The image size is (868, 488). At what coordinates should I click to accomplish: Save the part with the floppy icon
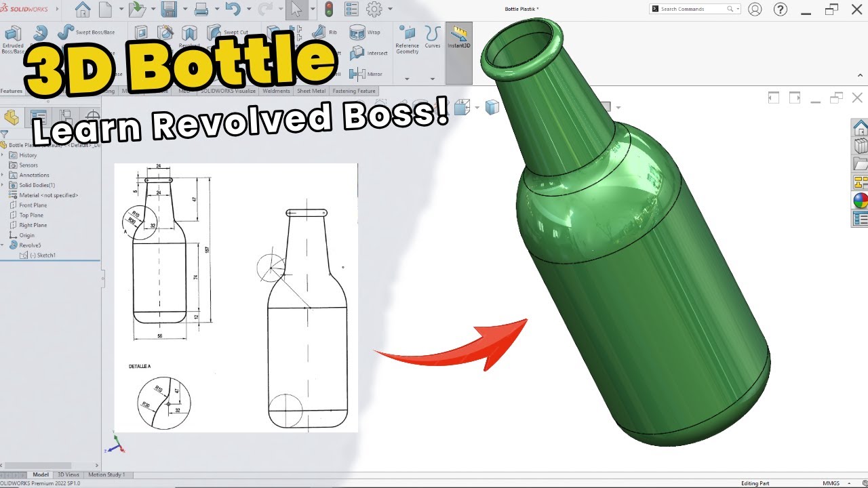coord(169,9)
